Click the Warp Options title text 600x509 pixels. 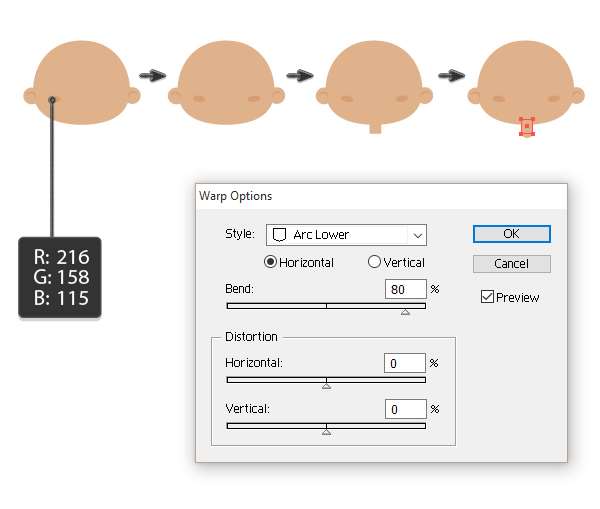pos(235,196)
